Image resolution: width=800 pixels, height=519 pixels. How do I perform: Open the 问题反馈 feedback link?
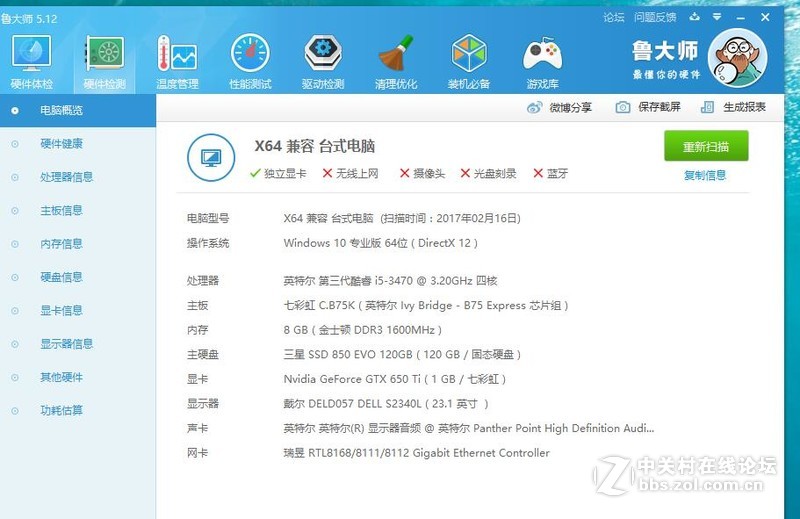tap(655, 17)
